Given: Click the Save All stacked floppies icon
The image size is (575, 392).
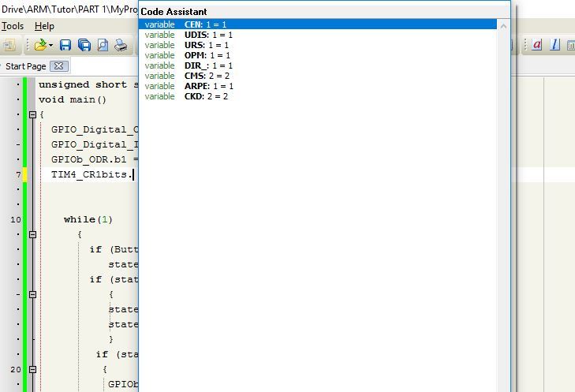Looking at the screenshot, I should 84,45.
